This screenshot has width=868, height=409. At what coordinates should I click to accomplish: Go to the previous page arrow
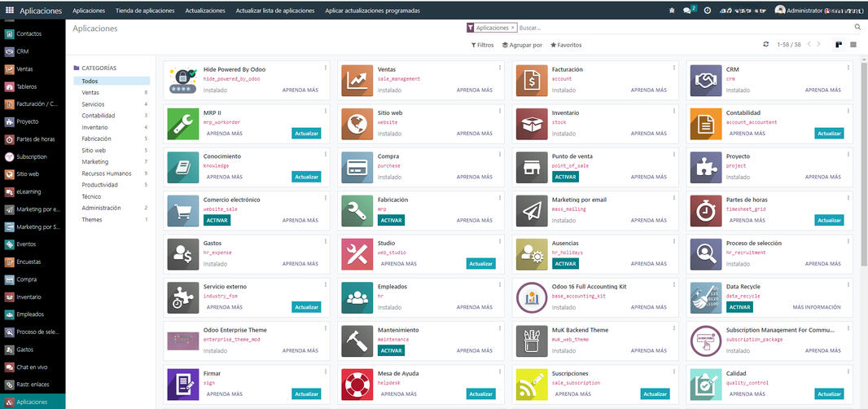809,44
